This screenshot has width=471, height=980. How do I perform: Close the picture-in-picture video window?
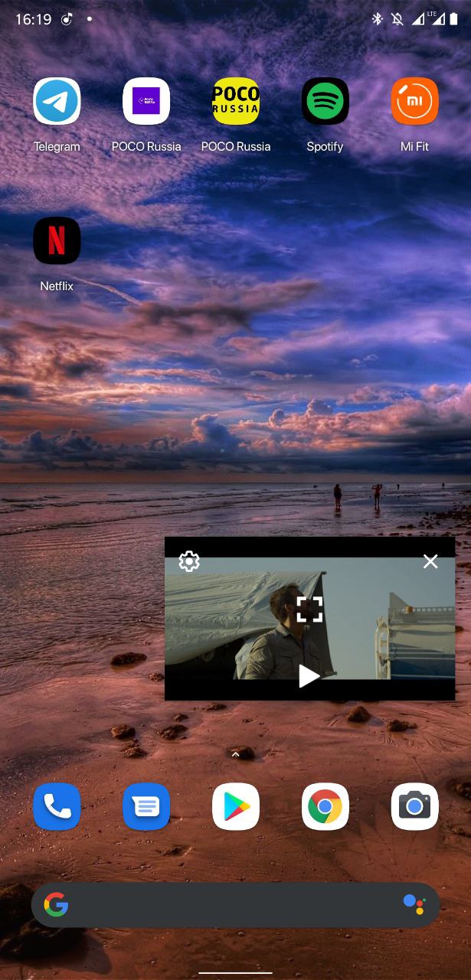point(430,561)
